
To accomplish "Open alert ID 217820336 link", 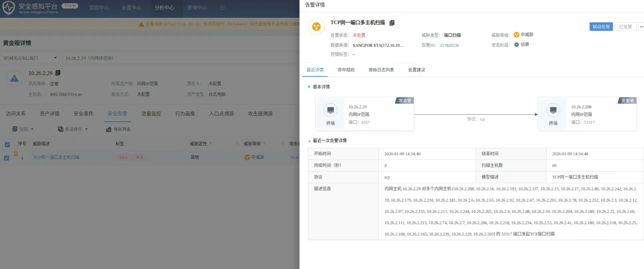I will click(449, 45).
